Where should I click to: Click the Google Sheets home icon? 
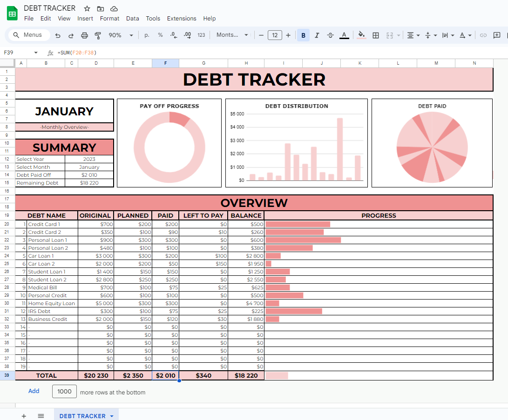coord(12,13)
